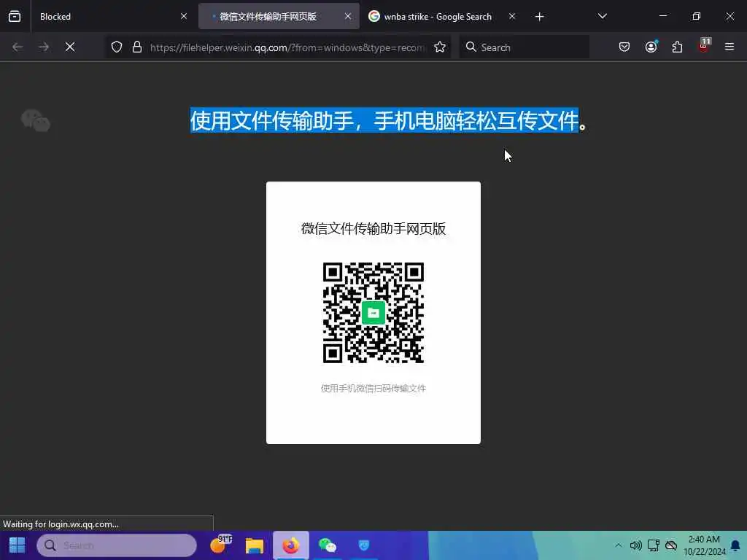Stop loading the page
This screenshot has height=560, width=747.
[x=70, y=47]
